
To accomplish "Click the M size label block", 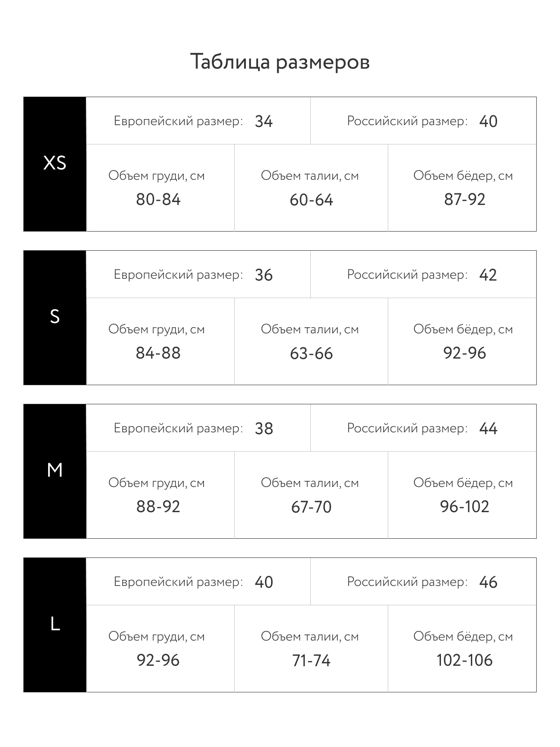I will click(x=55, y=471).
